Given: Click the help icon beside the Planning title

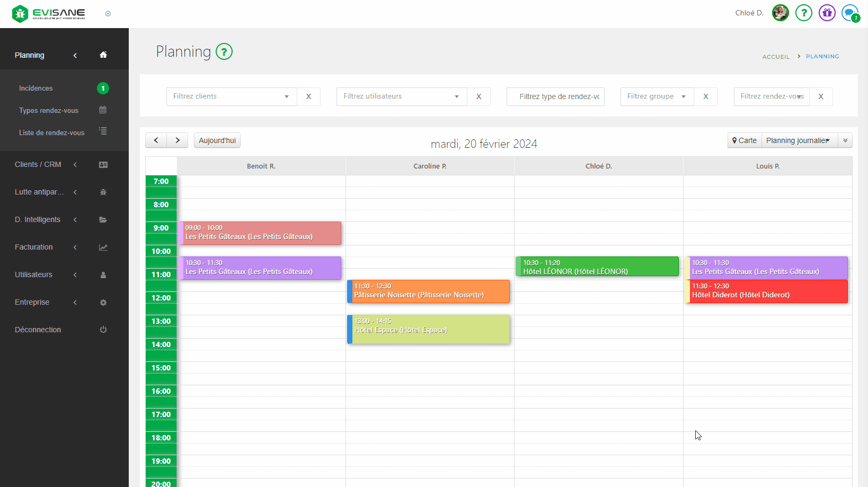Looking at the screenshot, I should 224,52.
